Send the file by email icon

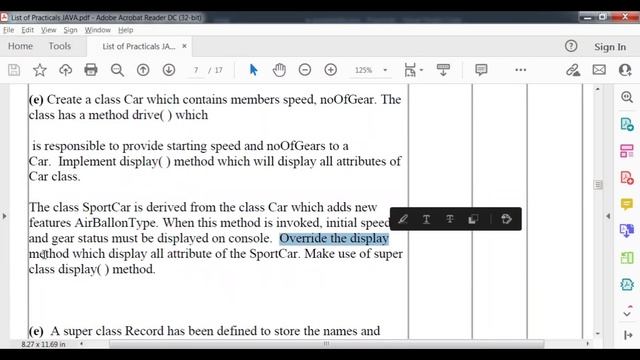pyautogui.click(x=599, y=70)
